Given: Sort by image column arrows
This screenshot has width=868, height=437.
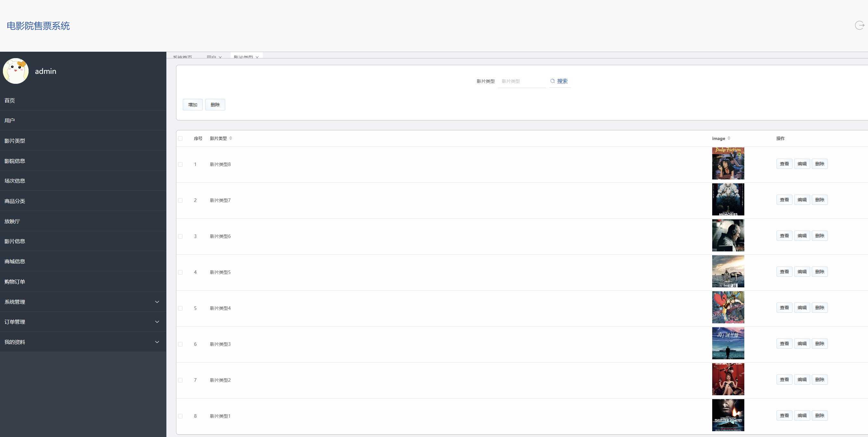Looking at the screenshot, I should coord(729,138).
